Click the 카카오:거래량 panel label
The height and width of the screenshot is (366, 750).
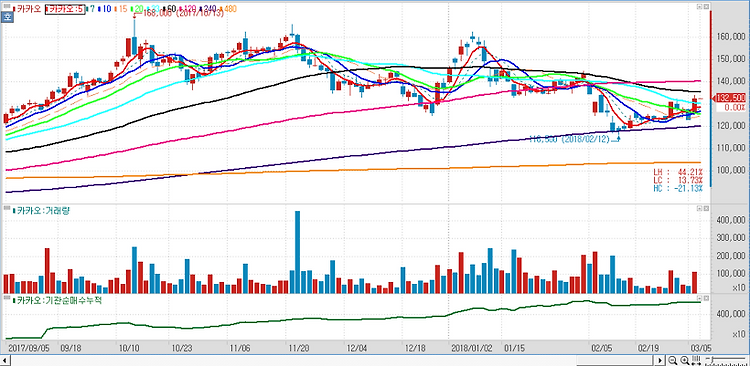[x=40, y=210]
